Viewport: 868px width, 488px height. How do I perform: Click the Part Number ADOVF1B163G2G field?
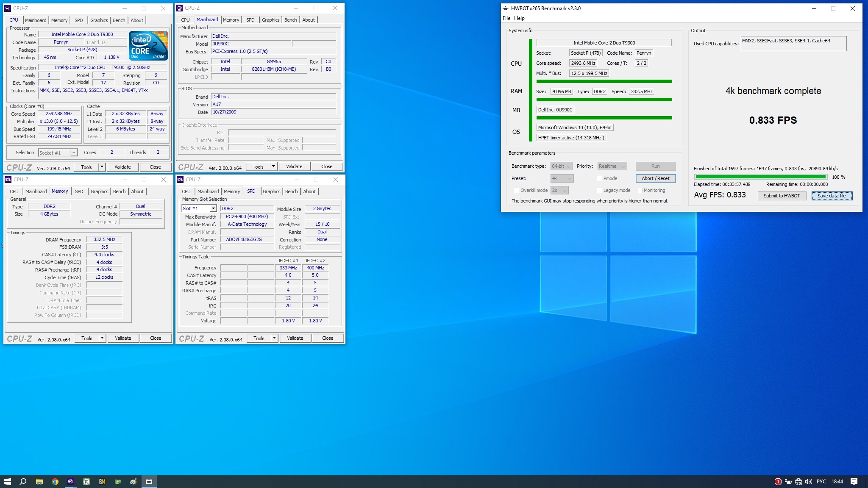coord(247,239)
